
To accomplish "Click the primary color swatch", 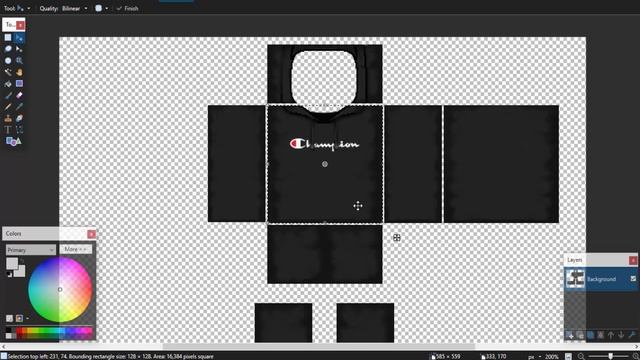I will (12, 263).
